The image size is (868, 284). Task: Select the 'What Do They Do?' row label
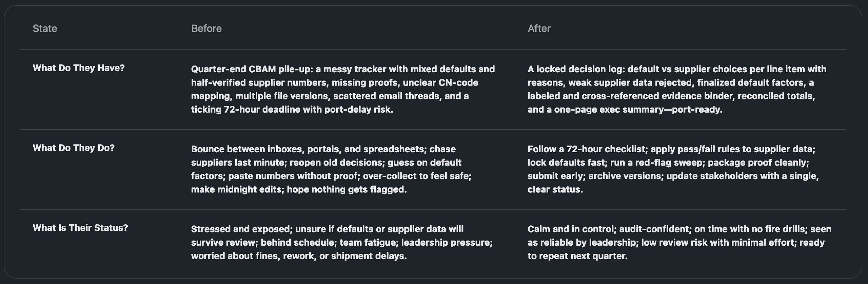[x=74, y=148]
